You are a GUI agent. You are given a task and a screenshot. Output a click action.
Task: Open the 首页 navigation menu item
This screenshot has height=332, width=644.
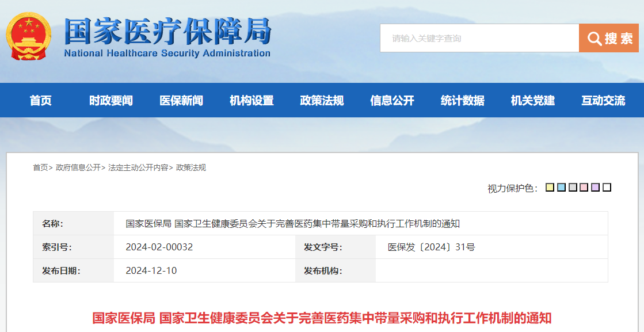point(41,100)
